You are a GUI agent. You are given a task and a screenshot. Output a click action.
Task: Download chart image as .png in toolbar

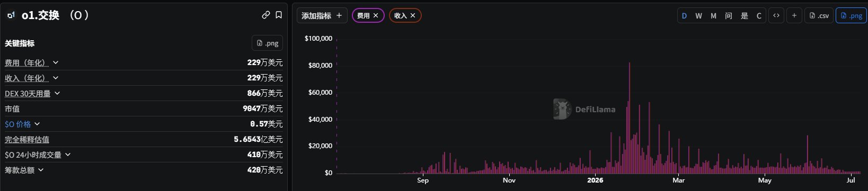(851, 15)
